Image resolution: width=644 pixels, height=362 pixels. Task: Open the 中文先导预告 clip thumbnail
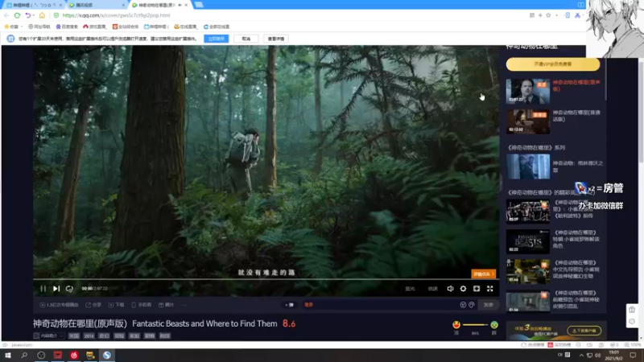click(x=528, y=272)
